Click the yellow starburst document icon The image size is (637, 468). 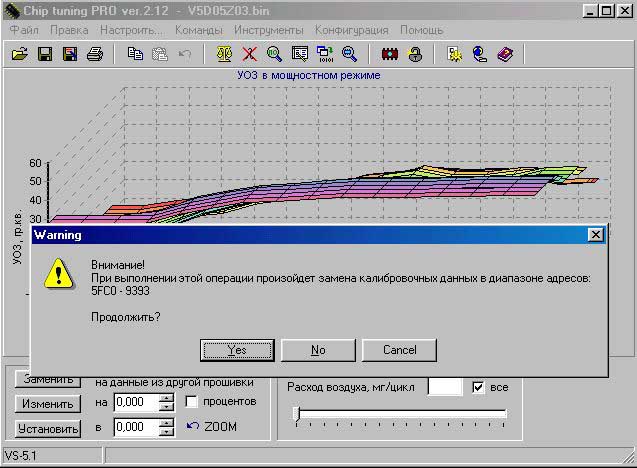455,54
